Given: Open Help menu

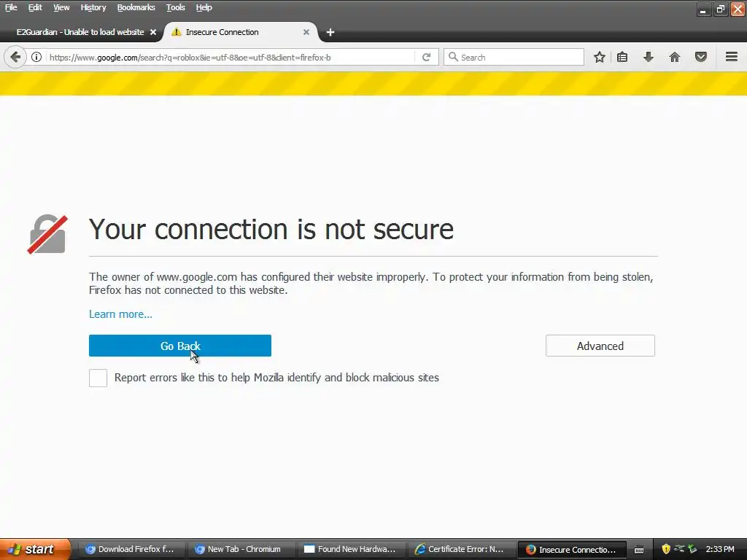Looking at the screenshot, I should pyautogui.click(x=204, y=7).
